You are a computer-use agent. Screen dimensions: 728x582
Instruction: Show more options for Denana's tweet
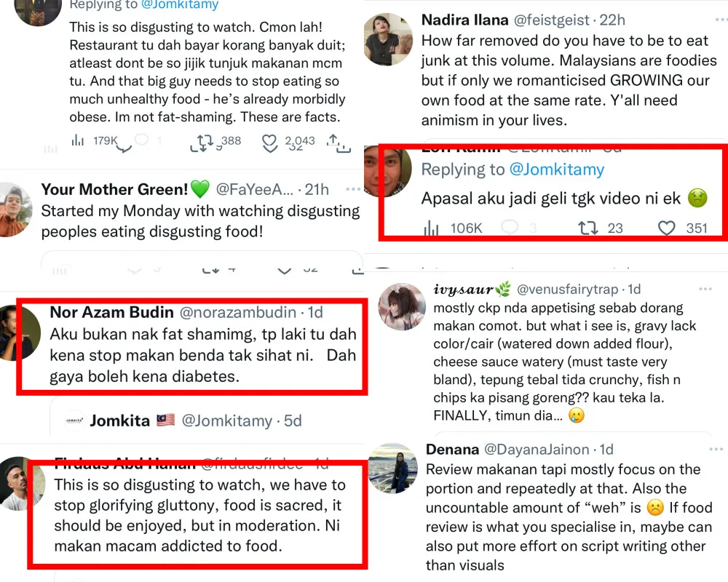pos(705,449)
